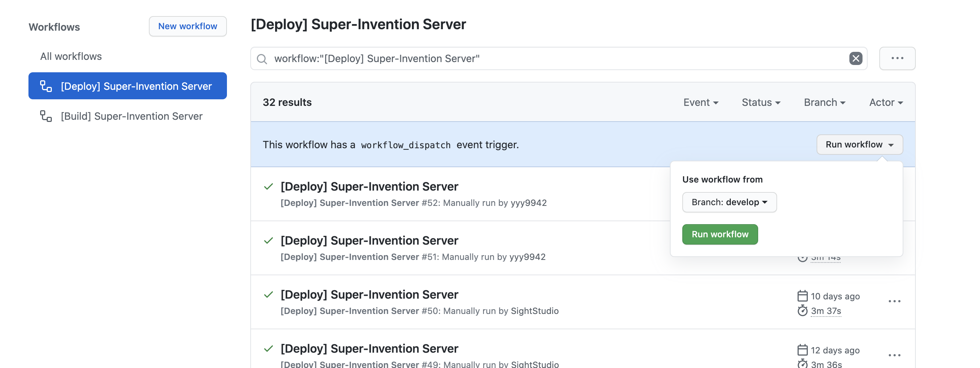Screen dimensions: 980x368
Task: Click the workflow_dispatch code text
Action: click(x=406, y=145)
